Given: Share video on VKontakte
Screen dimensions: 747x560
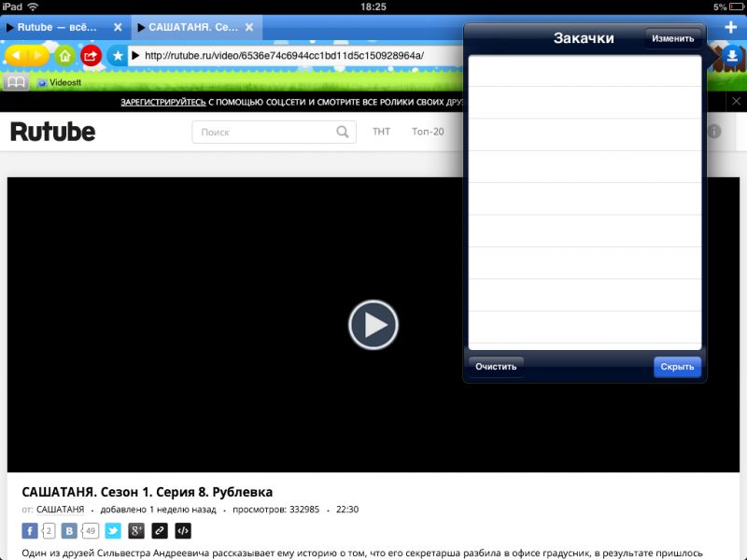Looking at the screenshot, I should pyautogui.click(x=70, y=531).
